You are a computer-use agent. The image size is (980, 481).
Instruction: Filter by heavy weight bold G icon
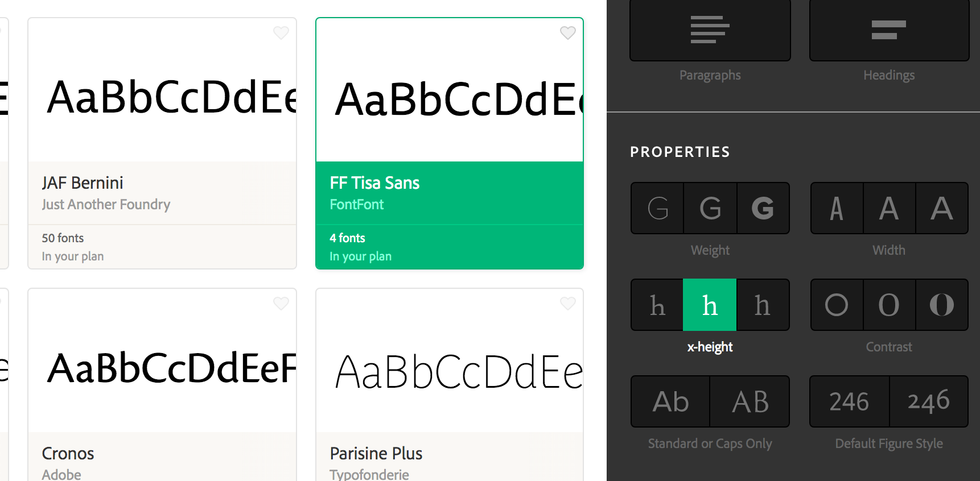coord(763,208)
